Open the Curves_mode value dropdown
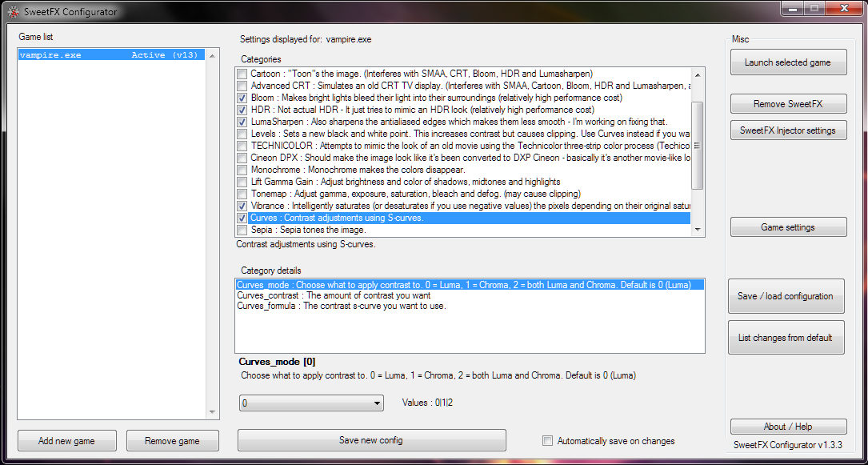868x465 pixels. coord(311,403)
